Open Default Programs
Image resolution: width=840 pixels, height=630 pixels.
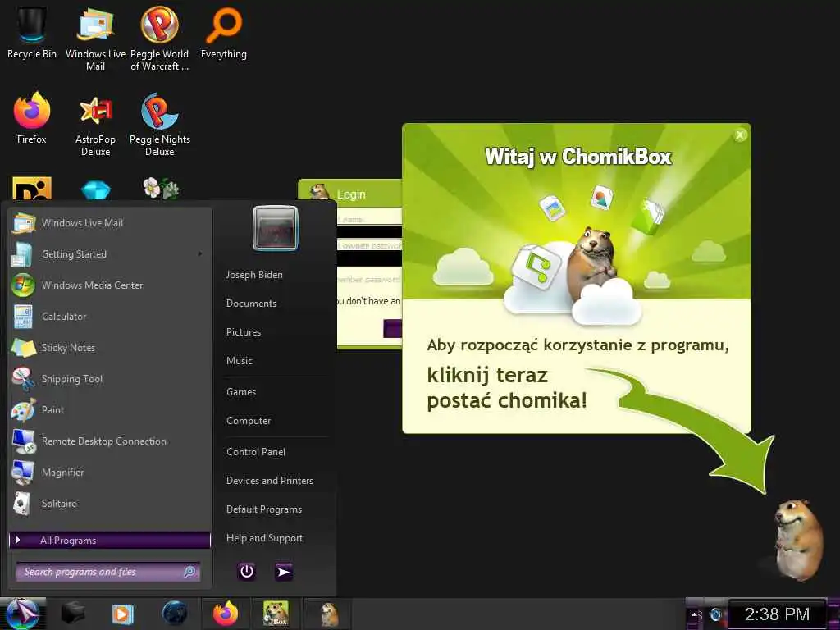264,509
